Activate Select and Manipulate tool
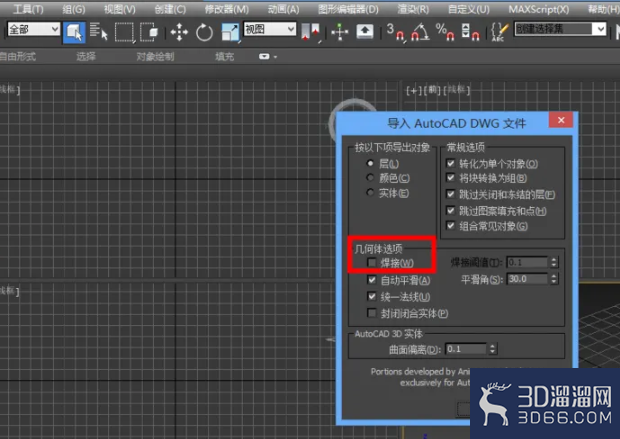Screen dimensions: 620x439 pos(340,32)
